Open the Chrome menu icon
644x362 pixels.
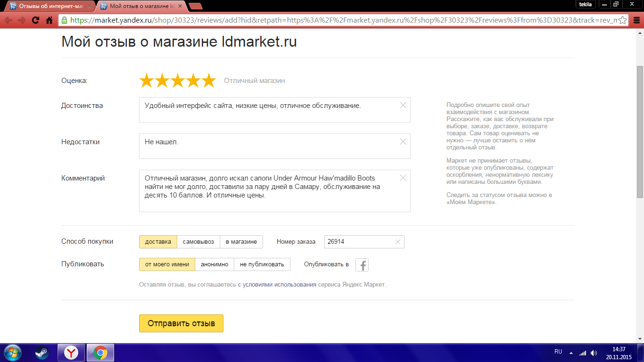pyautogui.click(x=636, y=20)
